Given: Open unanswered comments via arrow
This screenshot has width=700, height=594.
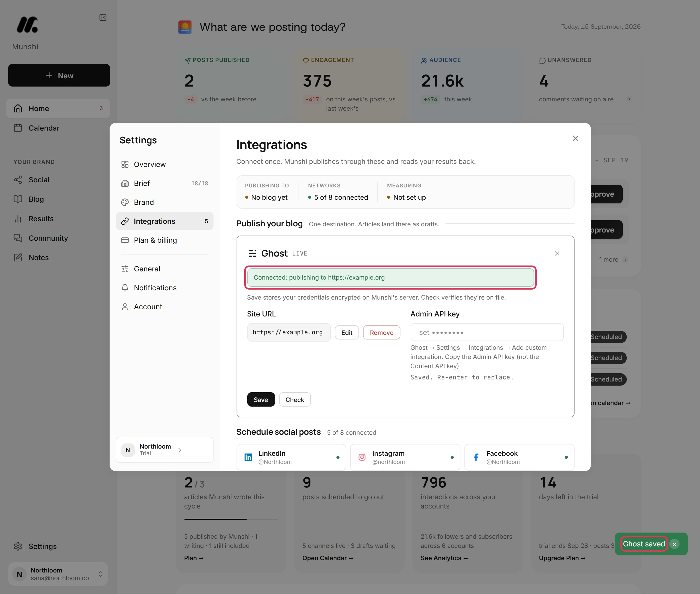Looking at the screenshot, I should (x=629, y=99).
